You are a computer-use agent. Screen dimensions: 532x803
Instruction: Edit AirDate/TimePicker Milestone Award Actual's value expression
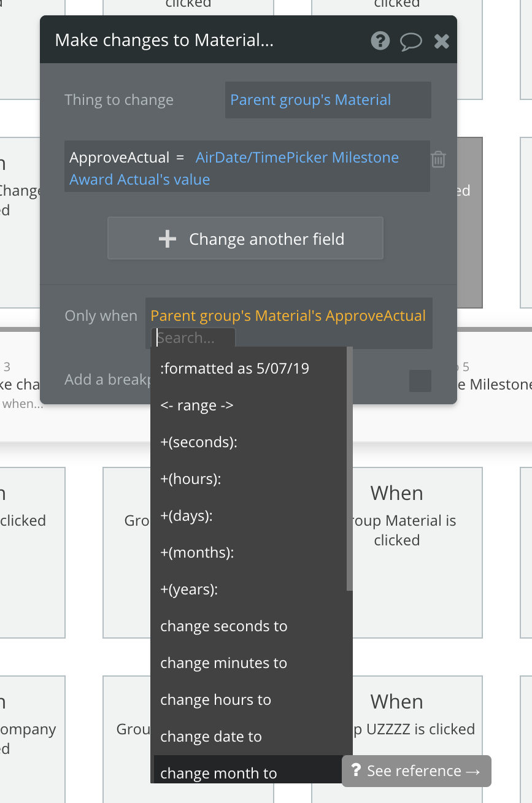pyautogui.click(x=234, y=169)
